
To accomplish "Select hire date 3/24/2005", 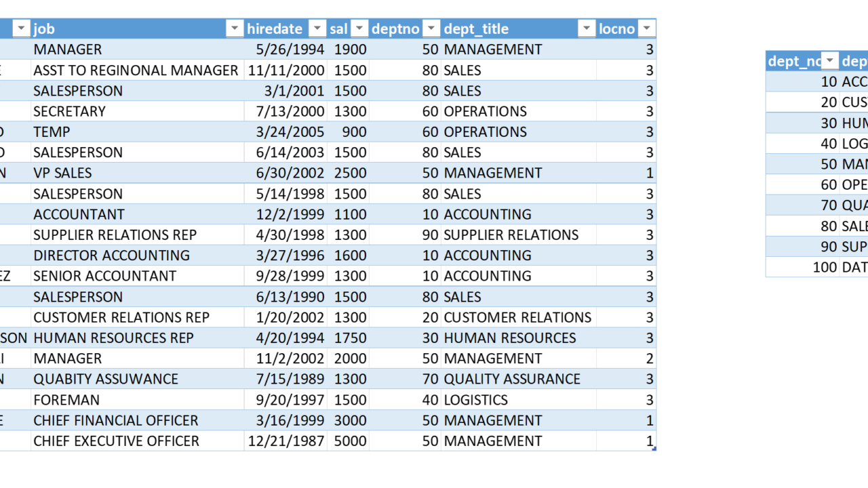I will [x=285, y=132].
